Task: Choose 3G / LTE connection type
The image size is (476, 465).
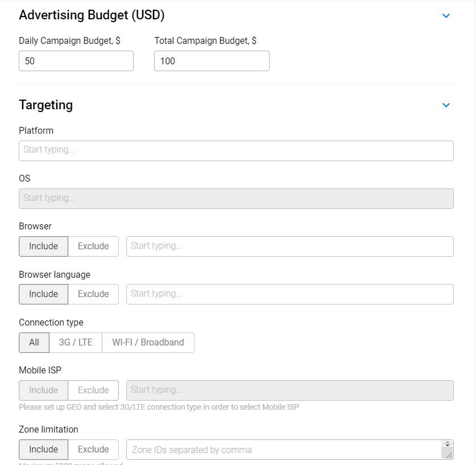Action: point(76,343)
